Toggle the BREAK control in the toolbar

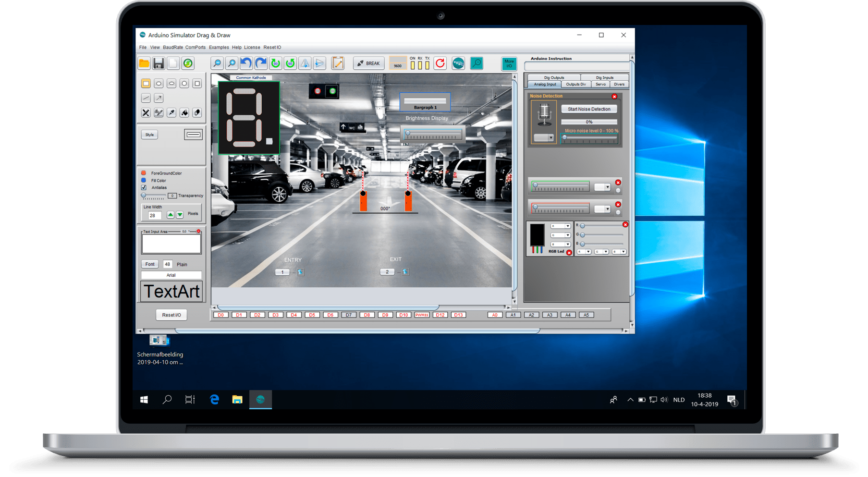tap(368, 63)
